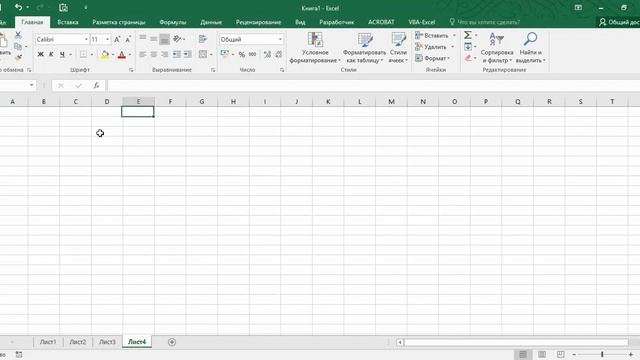Click Decrease Indent icon
Viewport: 640px width, 360px height.
(176, 54)
